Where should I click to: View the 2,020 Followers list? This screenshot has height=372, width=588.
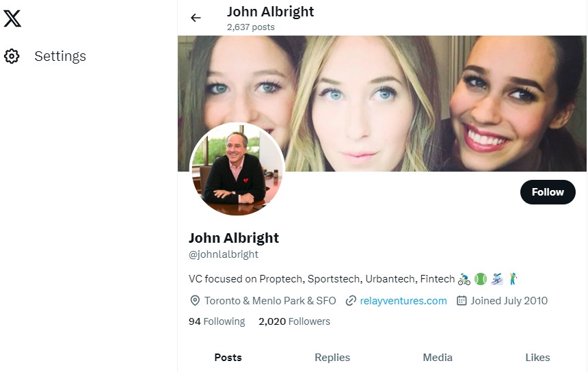tap(295, 321)
